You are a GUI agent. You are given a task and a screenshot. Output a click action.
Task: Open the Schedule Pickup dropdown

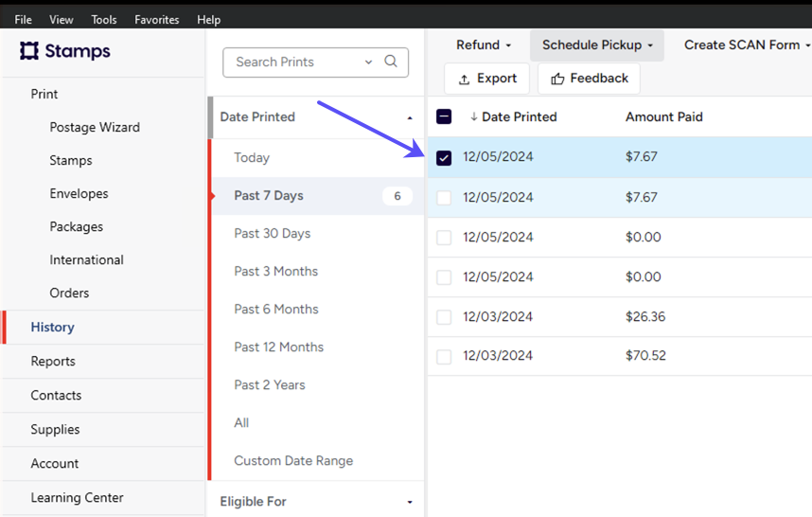(597, 45)
